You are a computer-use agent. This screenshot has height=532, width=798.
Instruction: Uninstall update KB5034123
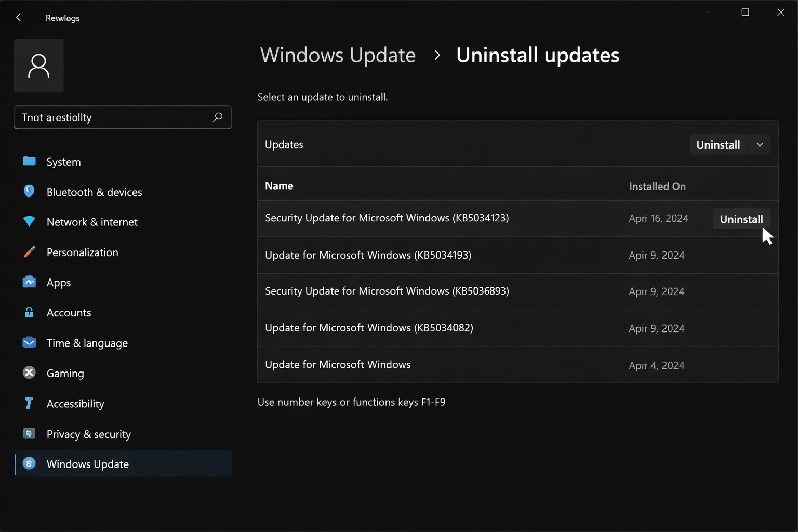[x=741, y=219]
